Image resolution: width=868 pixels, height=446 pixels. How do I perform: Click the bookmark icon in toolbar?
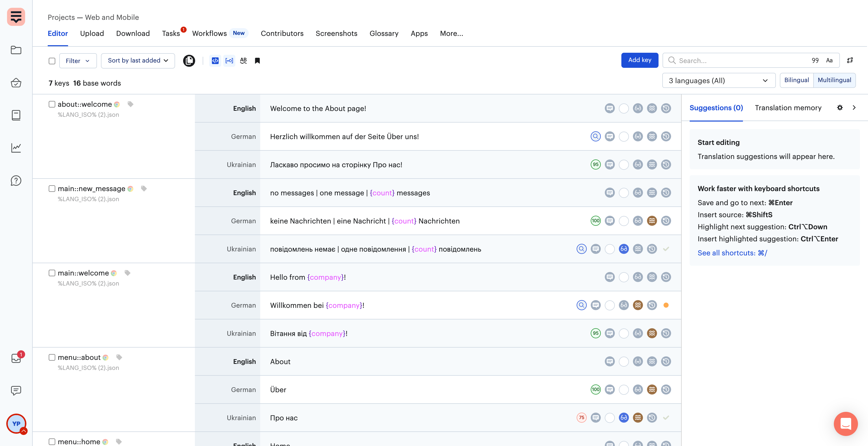[257, 61]
